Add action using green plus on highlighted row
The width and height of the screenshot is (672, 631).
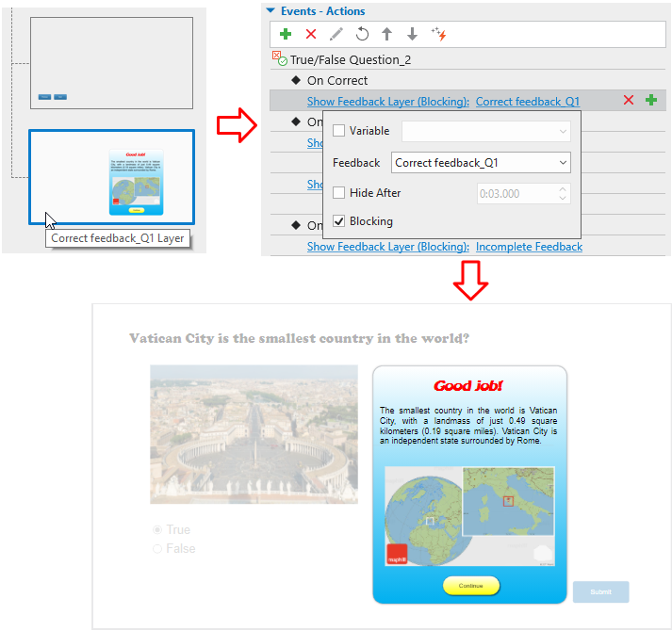coord(651,101)
